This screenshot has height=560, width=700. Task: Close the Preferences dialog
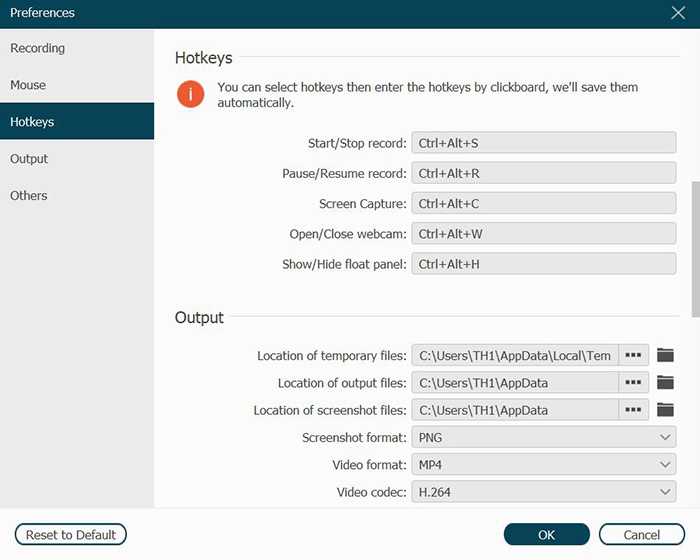(678, 13)
